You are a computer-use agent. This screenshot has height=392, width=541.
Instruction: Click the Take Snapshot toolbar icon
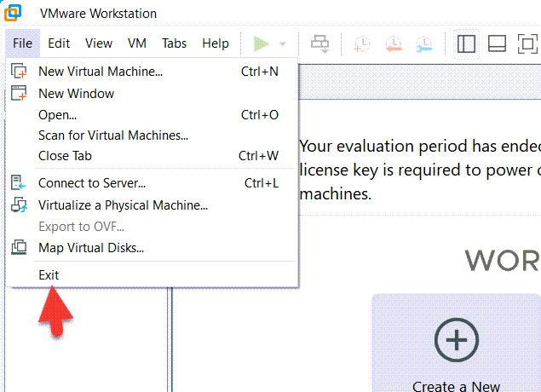coord(362,43)
